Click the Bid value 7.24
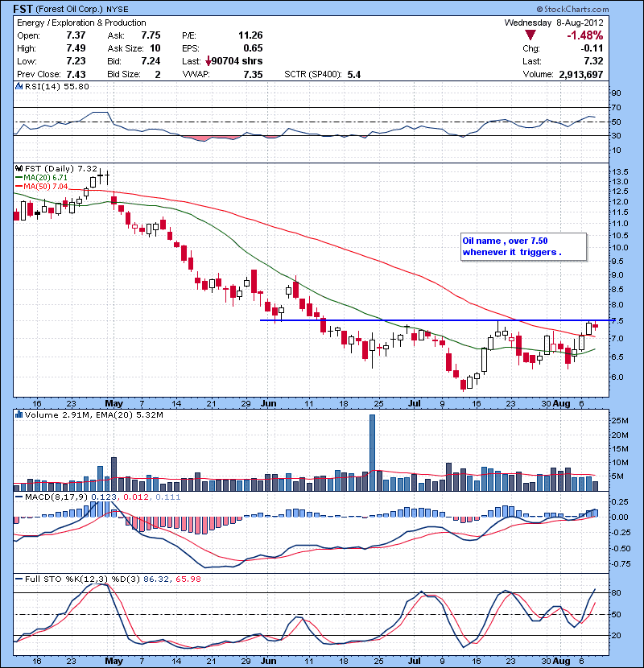The width and height of the screenshot is (644, 668). 151,61
